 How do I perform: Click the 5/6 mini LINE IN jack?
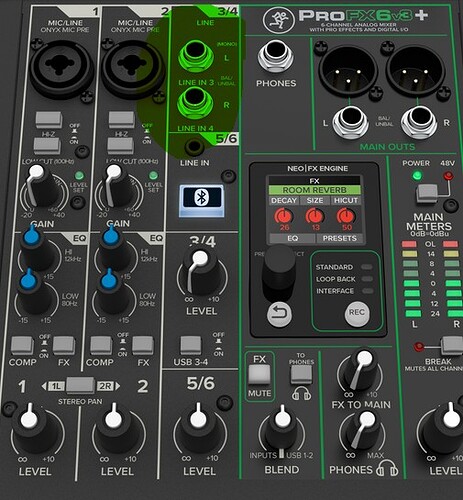[194, 146]
